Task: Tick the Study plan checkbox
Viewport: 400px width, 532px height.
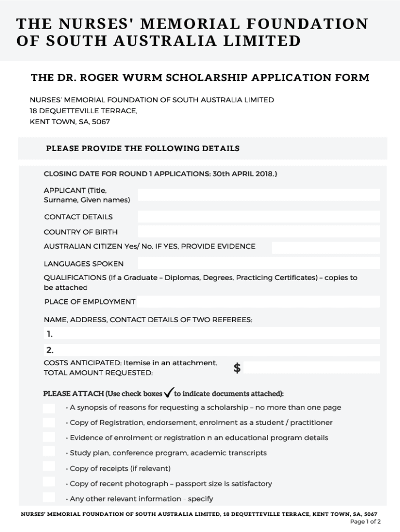Action: point(49,451)
